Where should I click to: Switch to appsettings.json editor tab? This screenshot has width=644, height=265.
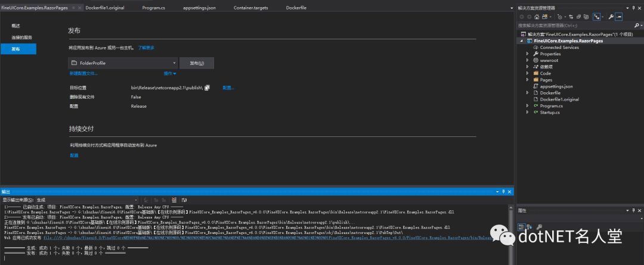pyautogui.click(x=199, y=8)
